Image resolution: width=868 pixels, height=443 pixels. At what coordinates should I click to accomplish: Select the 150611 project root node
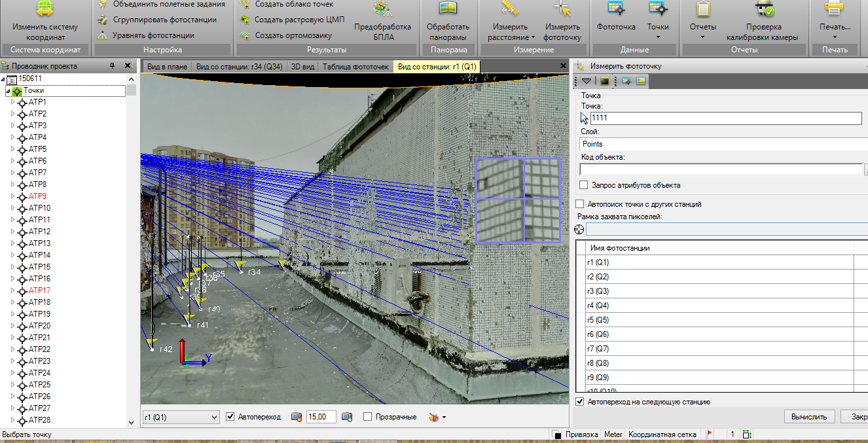coord(29,79)
